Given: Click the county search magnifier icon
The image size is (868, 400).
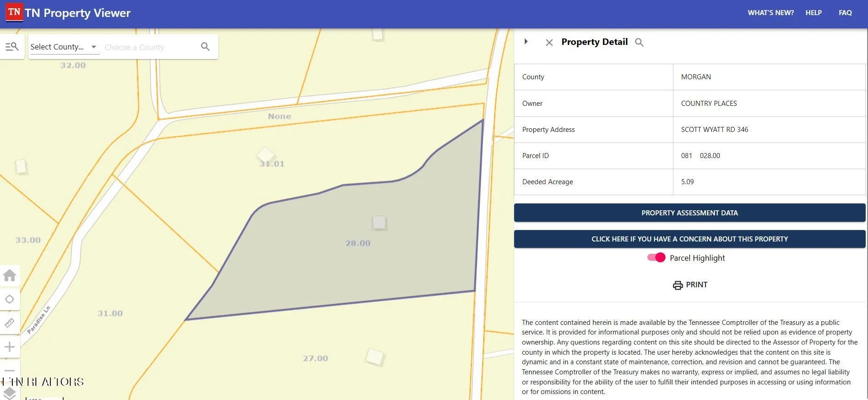Looking at the screenshot, I should click(x=205, y=47).
